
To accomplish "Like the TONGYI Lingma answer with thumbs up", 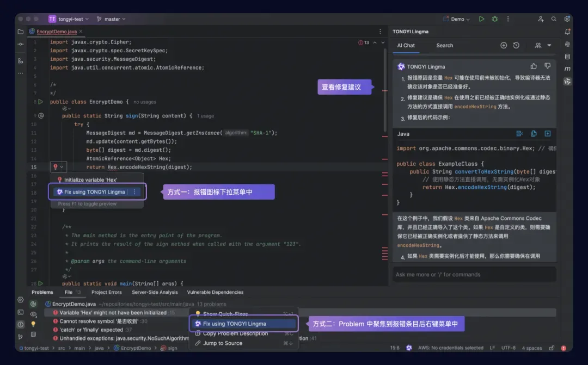I will pos(534,66).
